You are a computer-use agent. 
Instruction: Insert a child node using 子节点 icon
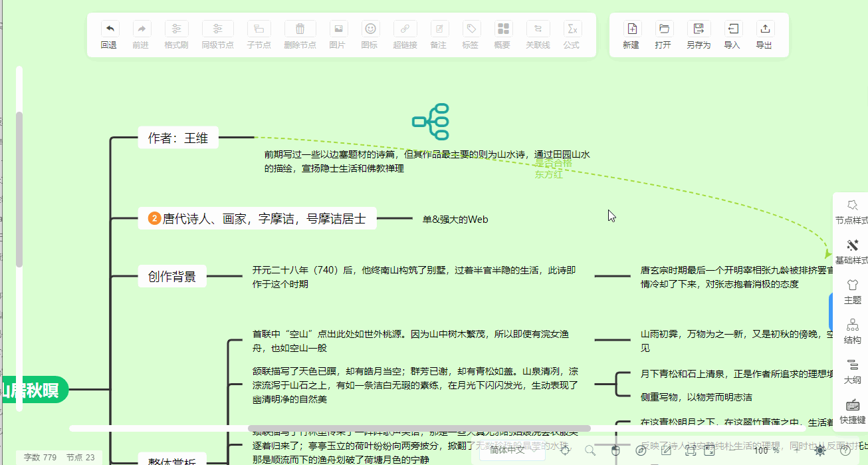tap(259, 35)
